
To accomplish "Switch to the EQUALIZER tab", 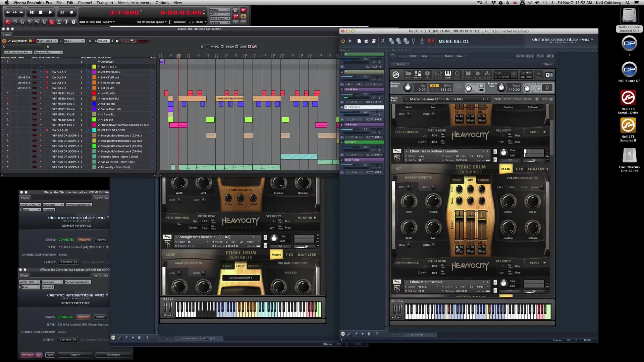I will pyautogui.click(x=538, y=169).
